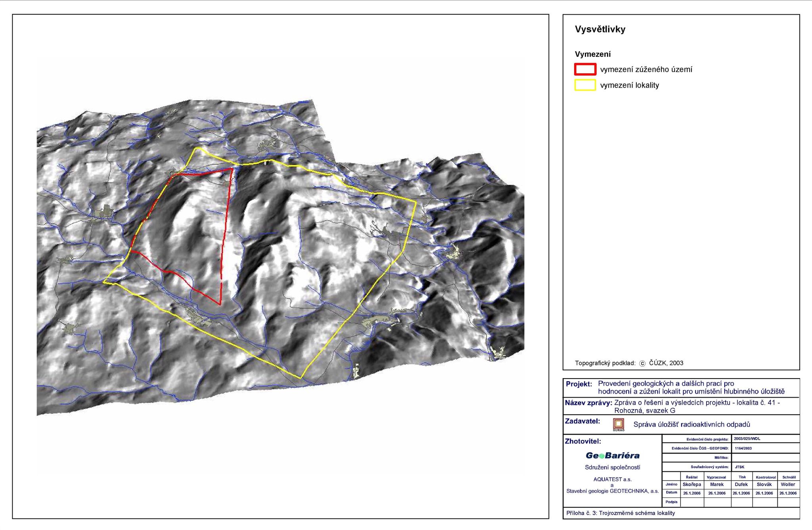This screenshot has height=530, width=812.
Task: Click the Vymezení subheading in legend
Action: 593,54
